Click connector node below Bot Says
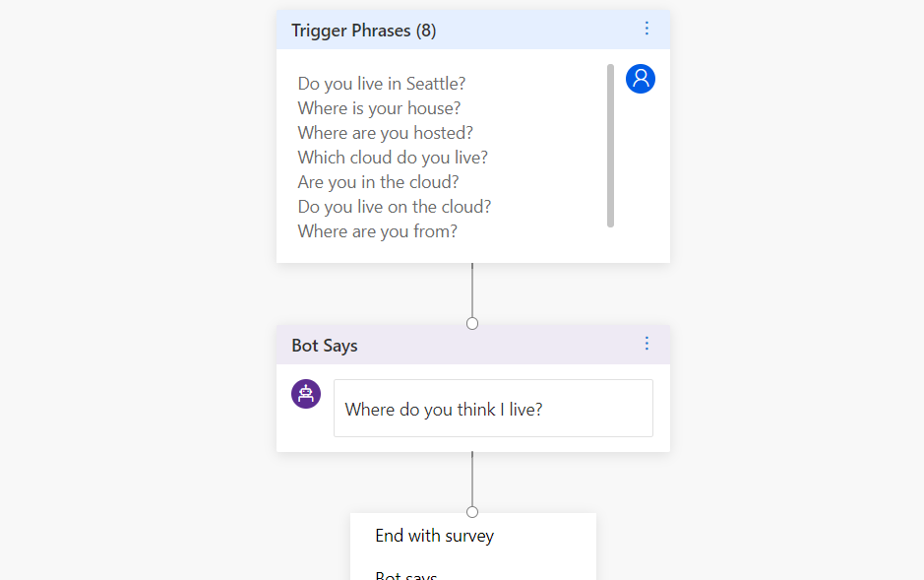 [x=472, y=512]
